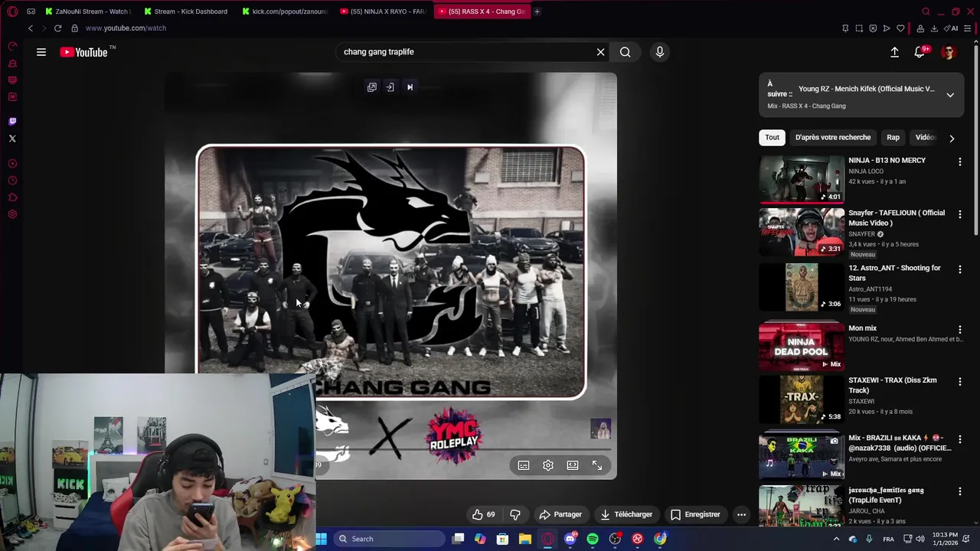Open more actions ellipsis below video
The width and height of the screenshot is (980, 551).
pyautogui.click(x=741, y=514)
